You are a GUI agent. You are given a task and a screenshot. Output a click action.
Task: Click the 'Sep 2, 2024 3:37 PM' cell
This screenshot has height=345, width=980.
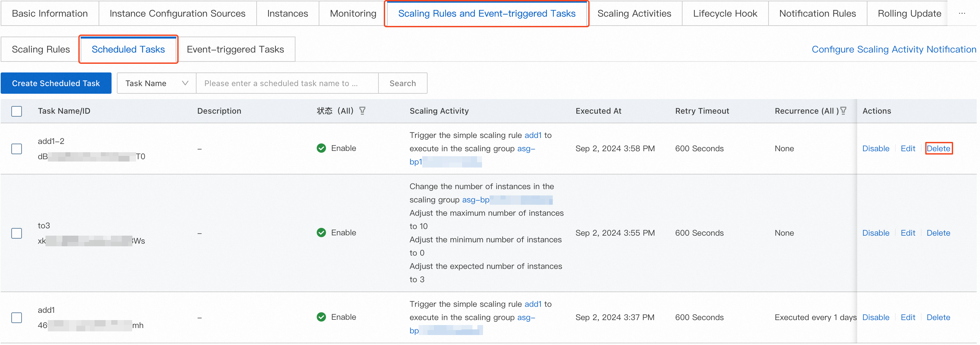point(615,318)
